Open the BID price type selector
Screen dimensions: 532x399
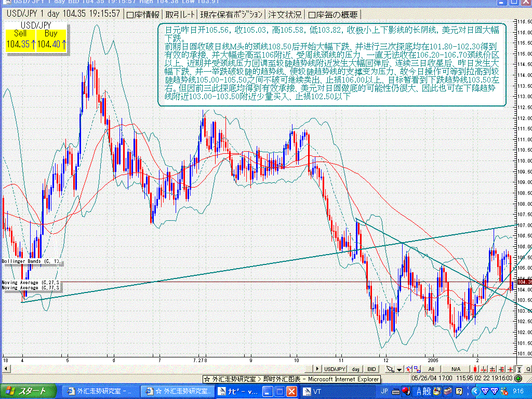pos(371,369)
